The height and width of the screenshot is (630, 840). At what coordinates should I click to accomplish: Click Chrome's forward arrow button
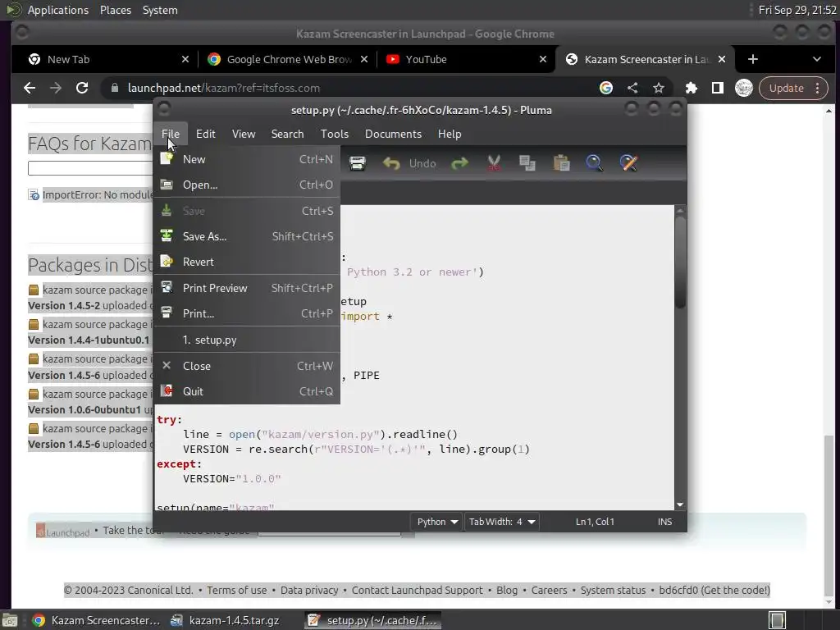coord(56,88)
